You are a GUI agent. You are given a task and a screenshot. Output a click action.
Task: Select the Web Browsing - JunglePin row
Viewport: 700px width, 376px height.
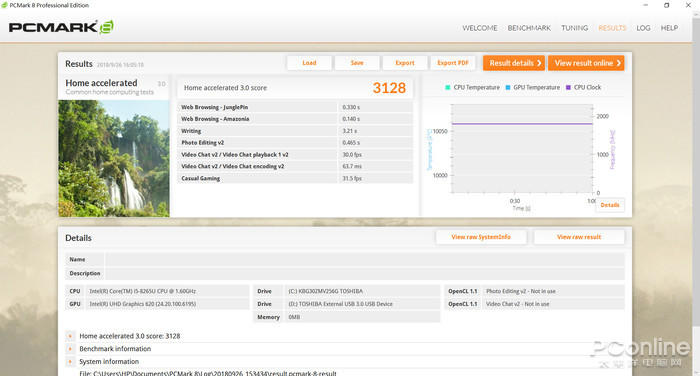click(295, 107)
